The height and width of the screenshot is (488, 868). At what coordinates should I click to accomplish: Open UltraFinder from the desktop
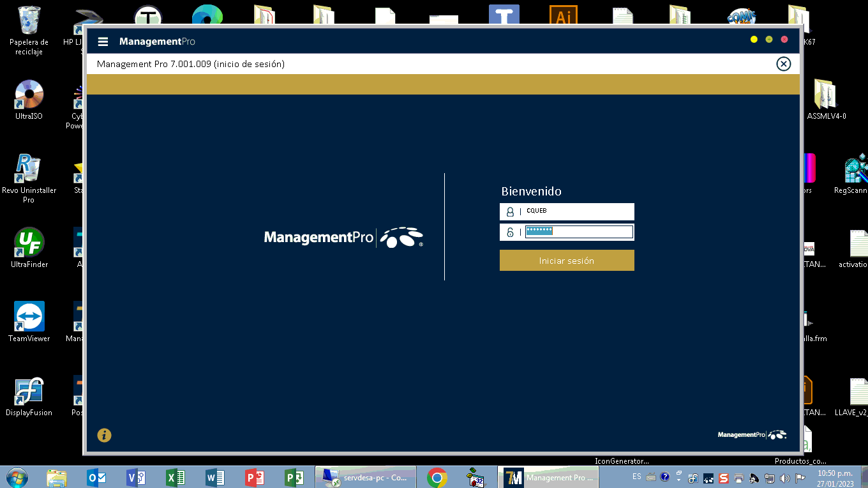(29, 243)
